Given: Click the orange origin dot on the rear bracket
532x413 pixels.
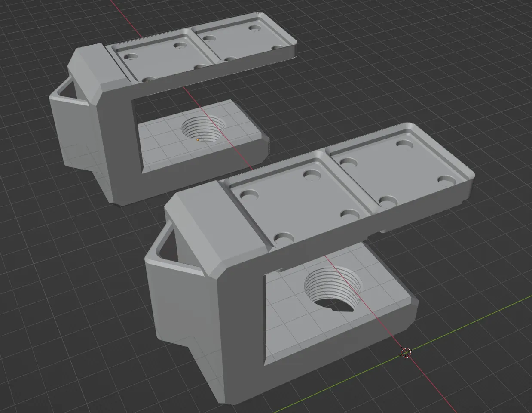Looking at the screenshot, I should (x=197, y=140).
